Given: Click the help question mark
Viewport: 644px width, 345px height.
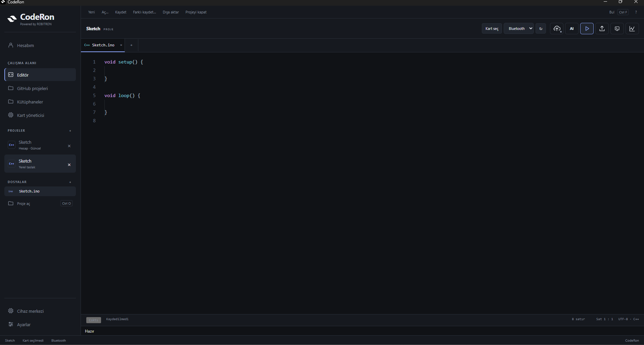Looking at the screenshot, I should tap(636, 12).
